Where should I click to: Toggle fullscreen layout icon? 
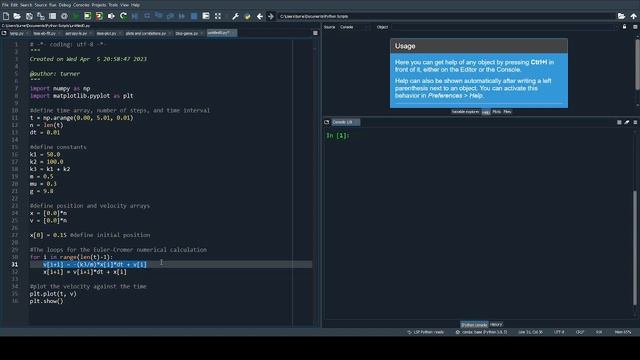pos(218,16)
